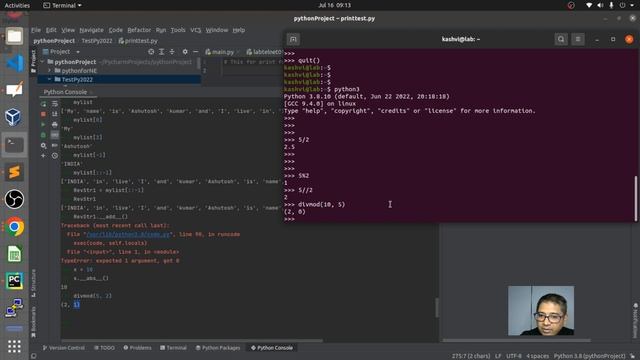This screenshot has width=640, height=360.
Task: Select the Python Console tab header
Action: click(65, 92)
